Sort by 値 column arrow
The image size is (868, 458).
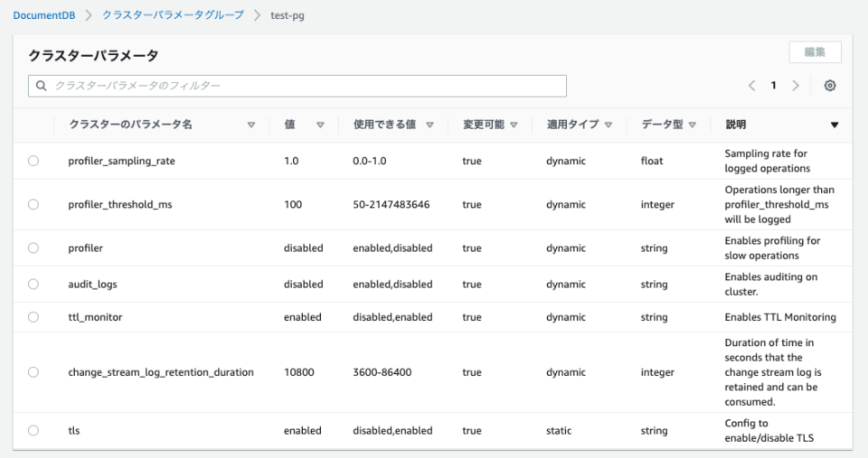pos(320,125)
